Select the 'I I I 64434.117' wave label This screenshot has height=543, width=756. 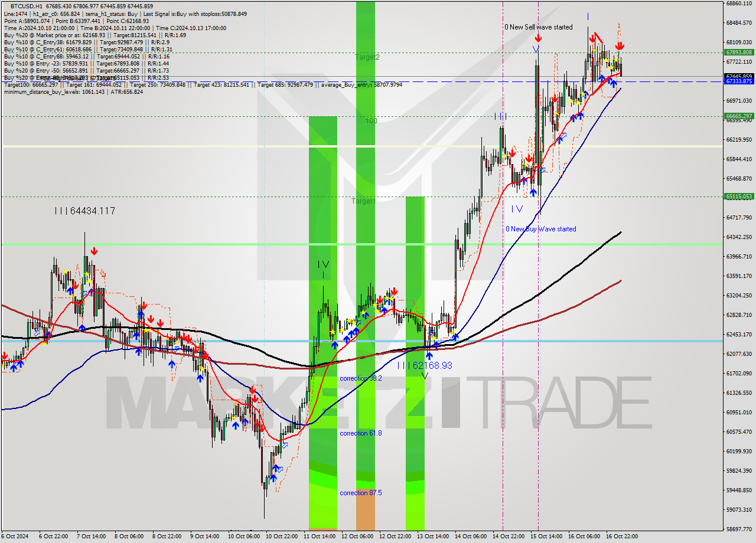point(84,211)
